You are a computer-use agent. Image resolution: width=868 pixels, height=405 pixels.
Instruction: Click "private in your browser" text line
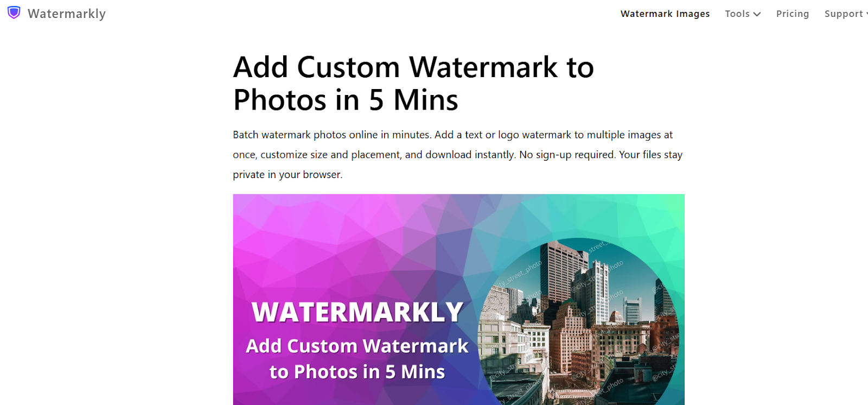288,175
